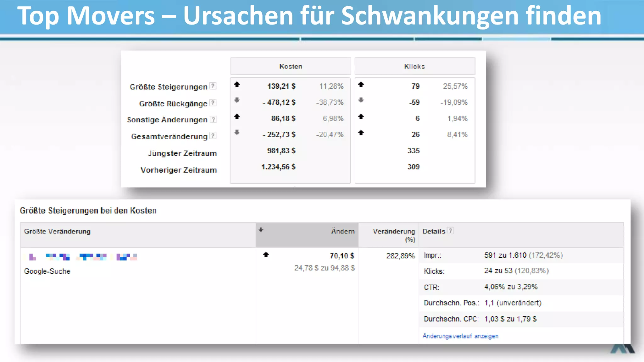The image size is (644, 362).
Task: Click the - 252,73 $ total change value
Action: (279, 134)
